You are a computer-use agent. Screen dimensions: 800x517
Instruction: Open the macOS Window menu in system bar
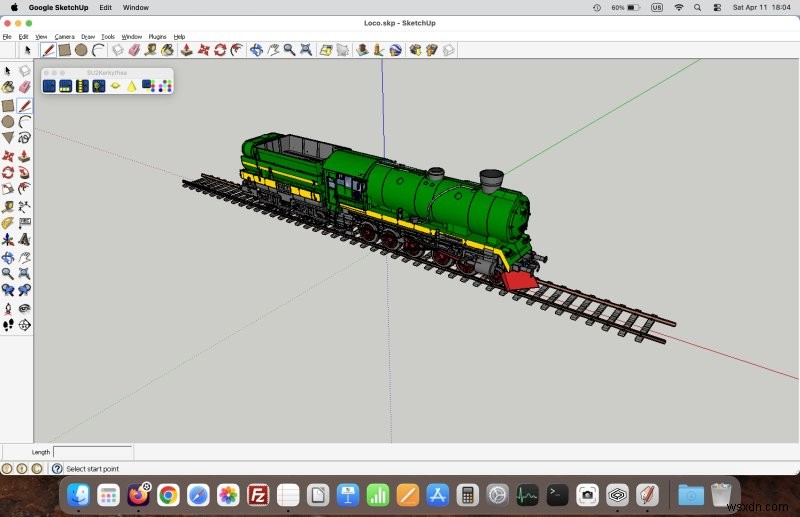click(x=136, y=8)
